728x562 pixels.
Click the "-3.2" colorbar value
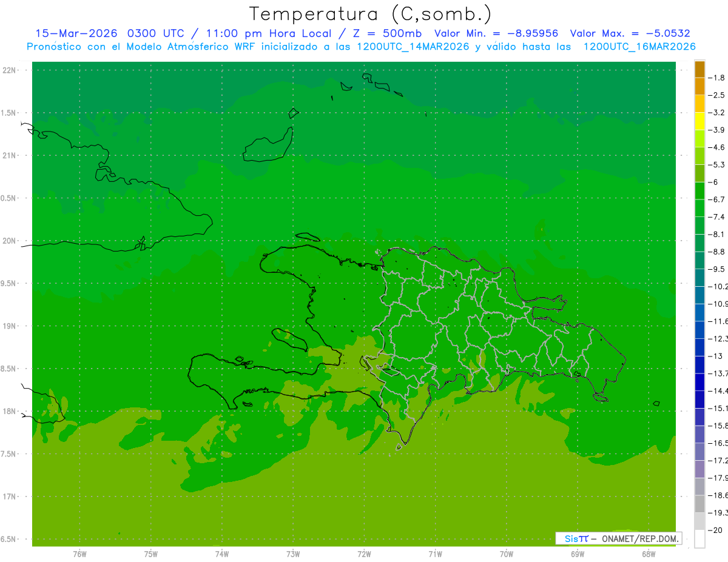tap(716, 112)
